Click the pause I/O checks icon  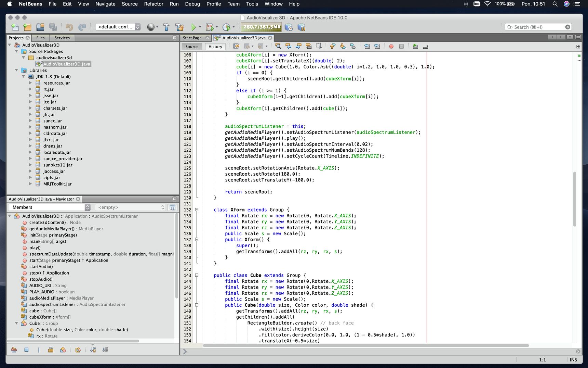[301, 27]
